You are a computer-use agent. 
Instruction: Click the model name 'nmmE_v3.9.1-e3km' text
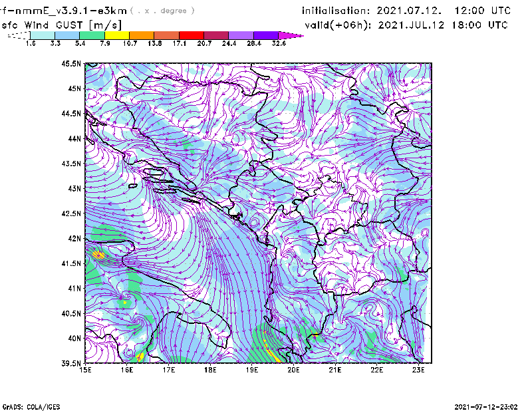(71, 11)
